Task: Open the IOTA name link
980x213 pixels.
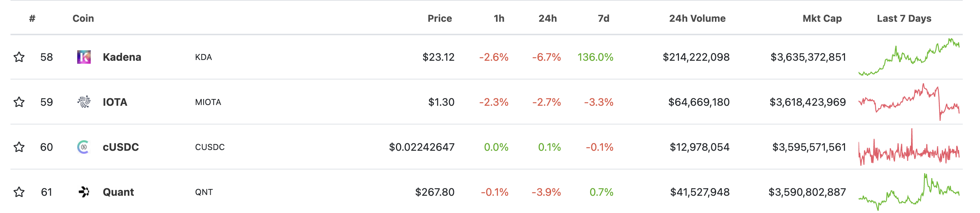Action: [115, 102]
